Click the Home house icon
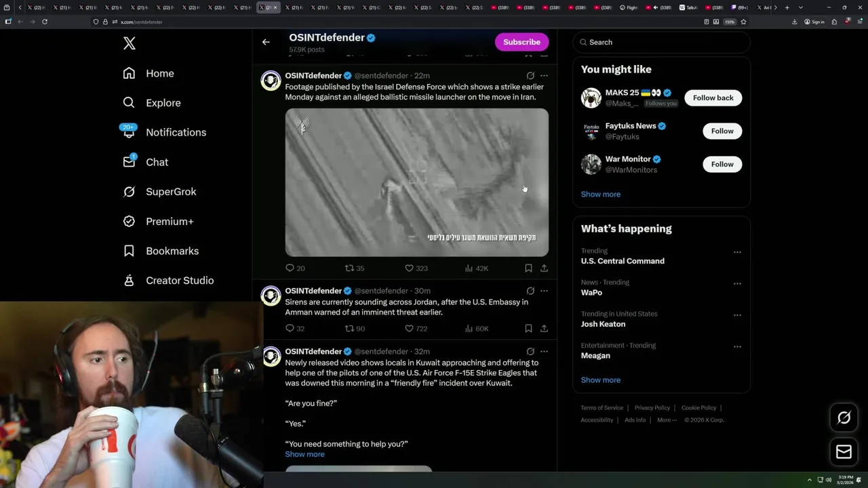Image resolution: width=868 pixels, height=488 pixels. 129,73
